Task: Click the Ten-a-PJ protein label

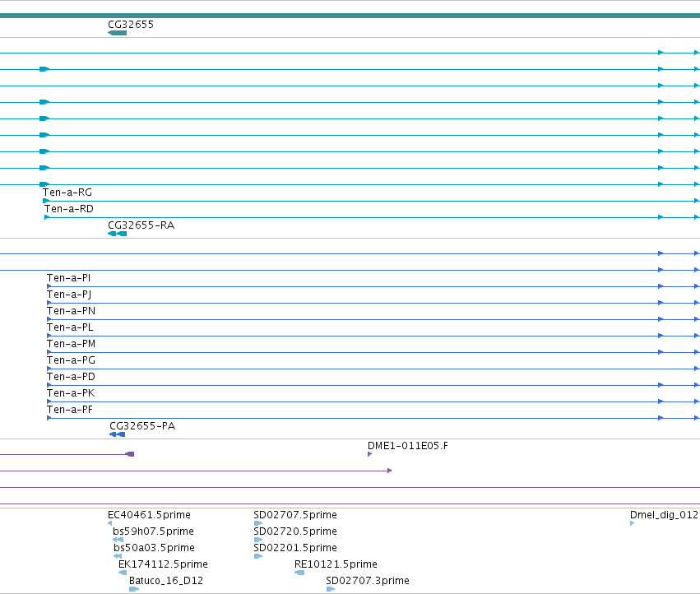Action: coord(69,295)
